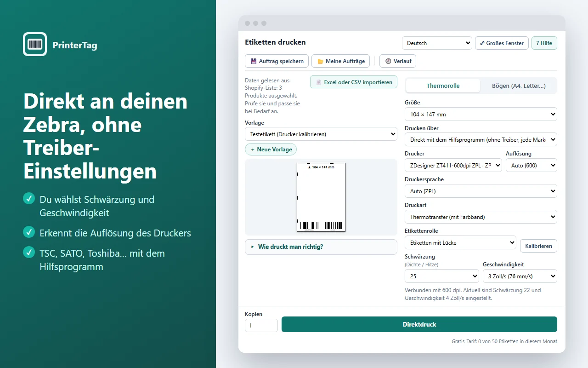Open the Druckart Thermotransfer dropdown

coord(481,217)
